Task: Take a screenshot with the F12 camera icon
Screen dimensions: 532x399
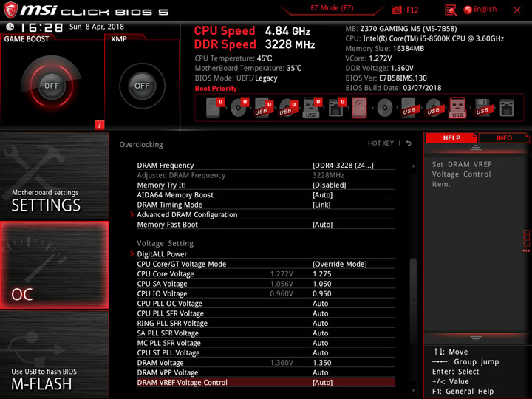Action: [396, 10]
